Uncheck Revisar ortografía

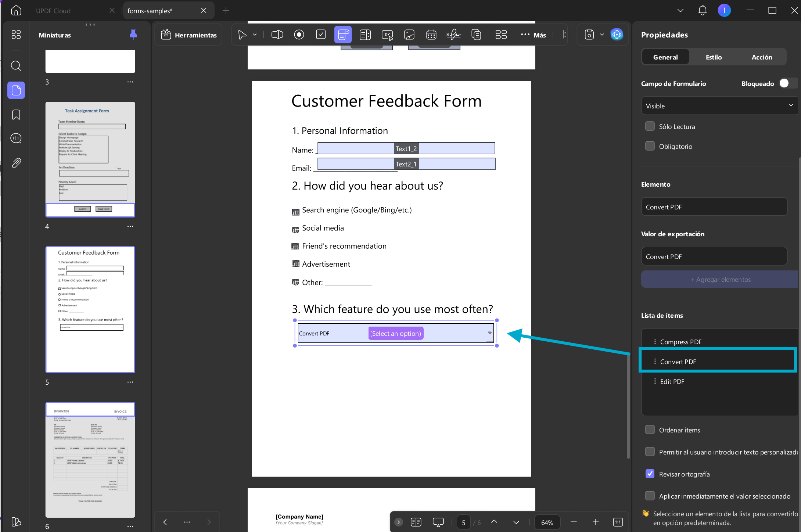click(x=650, y=474)
